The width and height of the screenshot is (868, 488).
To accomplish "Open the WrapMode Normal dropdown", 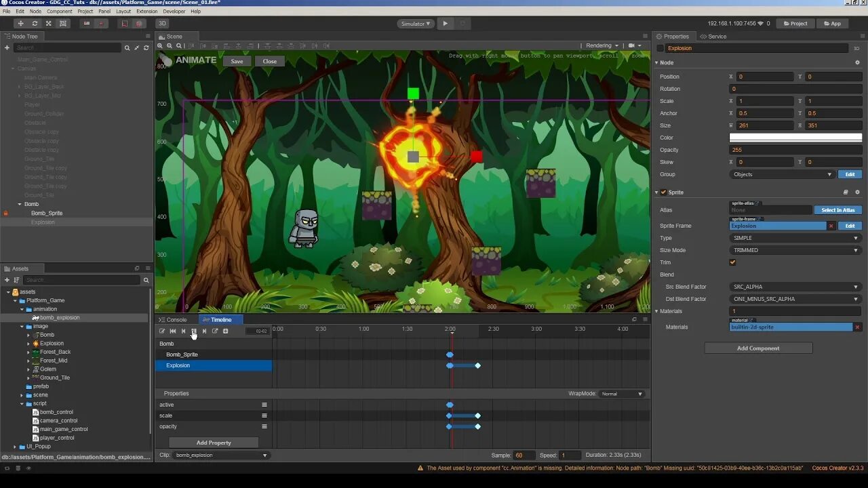I will click(621, 394).
